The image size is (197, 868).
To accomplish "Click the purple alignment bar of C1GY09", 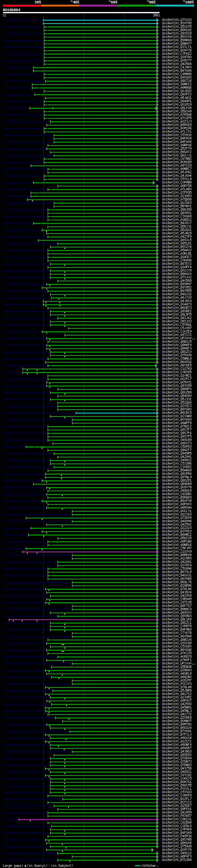I will [90, 551].
